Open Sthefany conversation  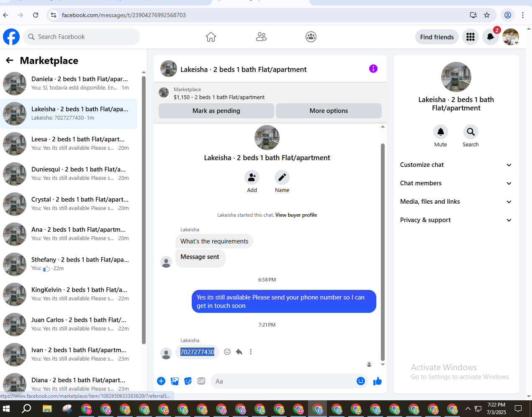coord(69,264)
